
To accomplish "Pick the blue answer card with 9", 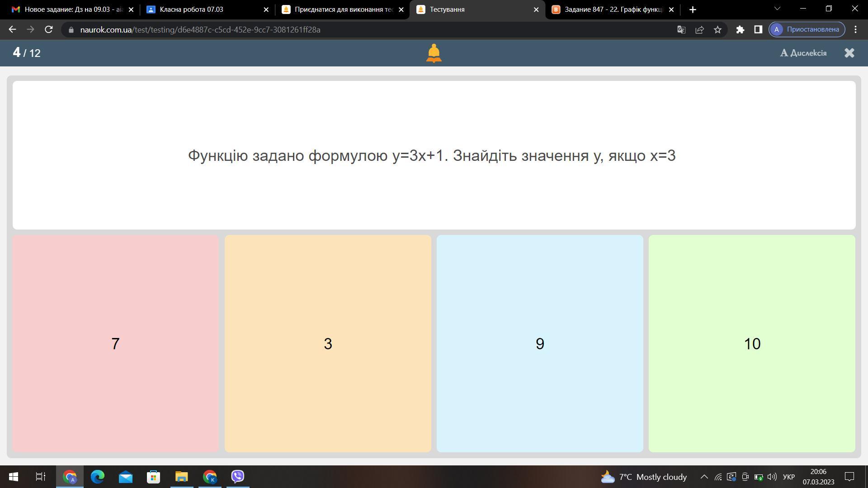I will point(540,343).
